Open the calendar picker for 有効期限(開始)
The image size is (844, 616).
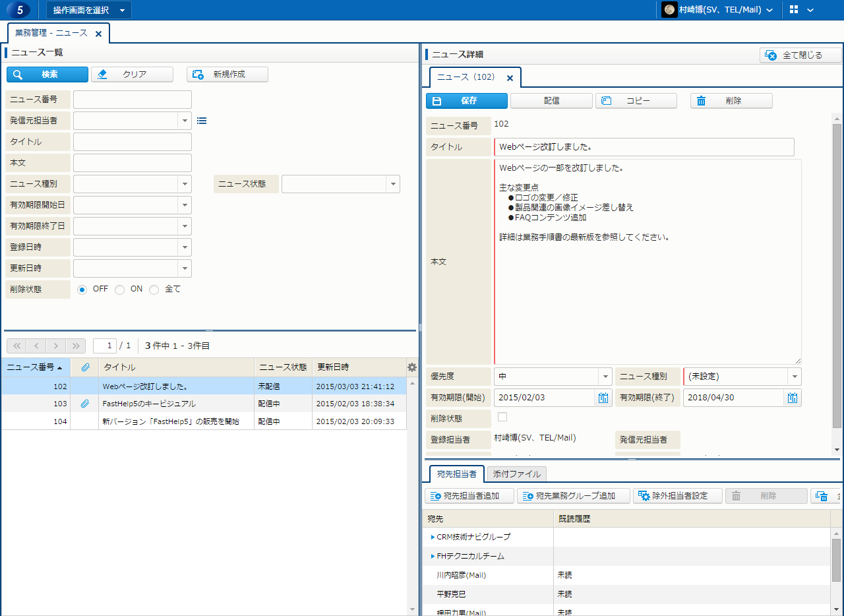[x=603, y=398]
